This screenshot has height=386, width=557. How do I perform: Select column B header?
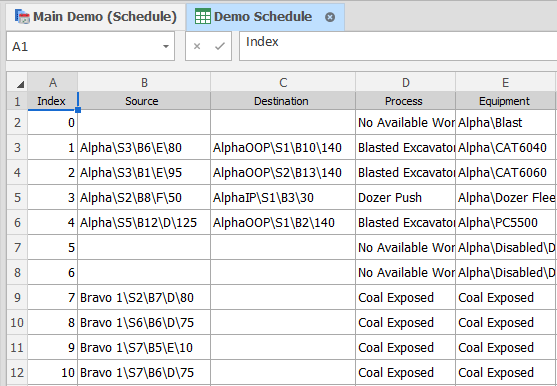click(x=144, y=82)
